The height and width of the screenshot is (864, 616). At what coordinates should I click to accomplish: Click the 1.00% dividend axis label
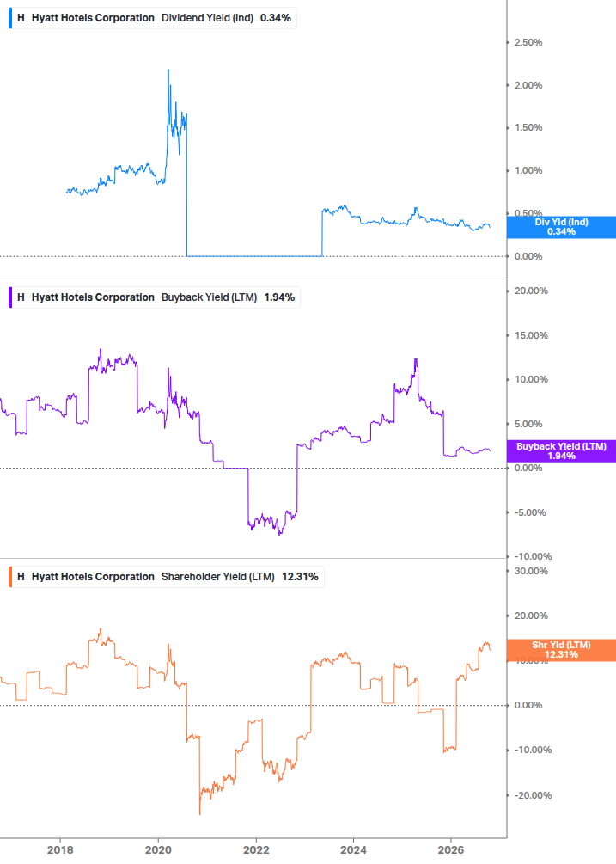click(528, 171)
